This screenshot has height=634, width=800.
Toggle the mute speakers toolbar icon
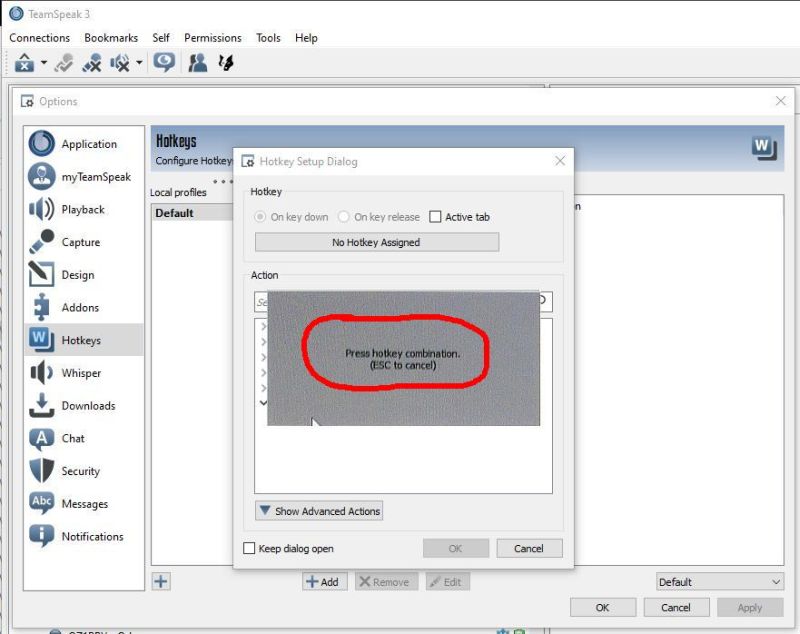pyautogui.click(x=120, y=63)
